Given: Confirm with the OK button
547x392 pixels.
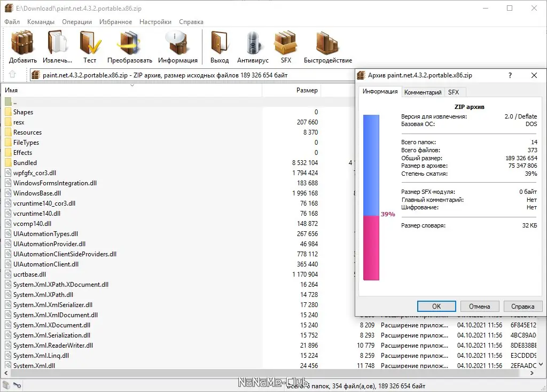Looking at the screenshot, I should [436, 306].
